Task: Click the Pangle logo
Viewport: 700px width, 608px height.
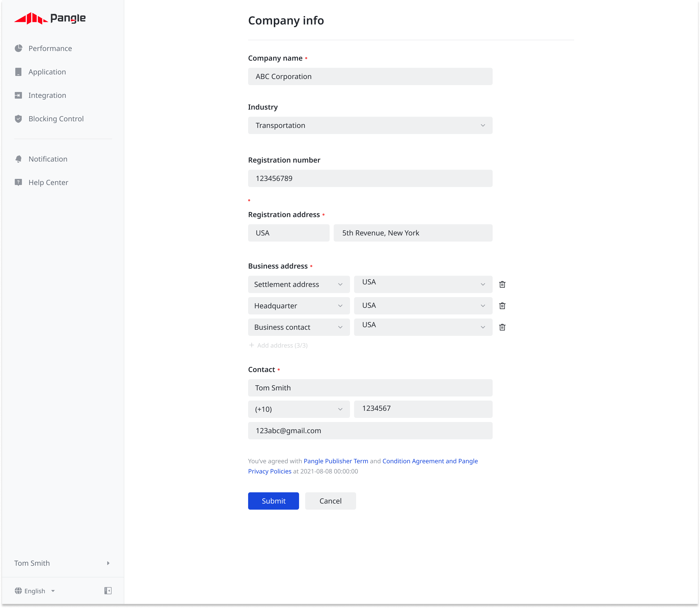Action: 50,18
